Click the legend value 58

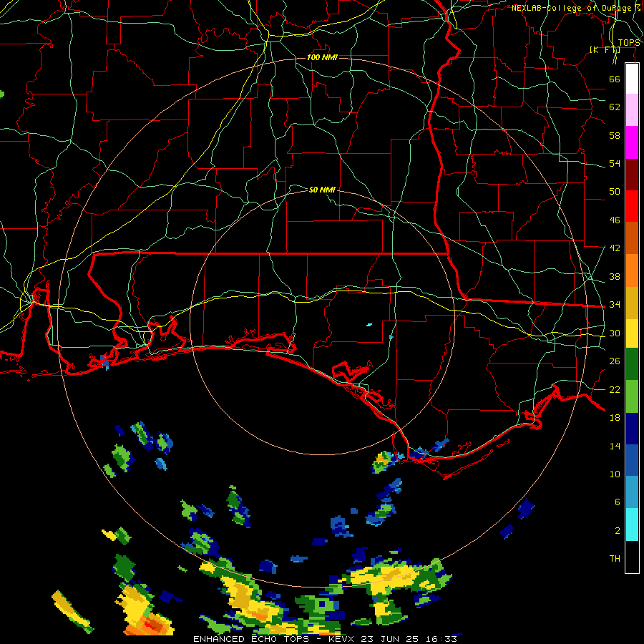point(615,135)
